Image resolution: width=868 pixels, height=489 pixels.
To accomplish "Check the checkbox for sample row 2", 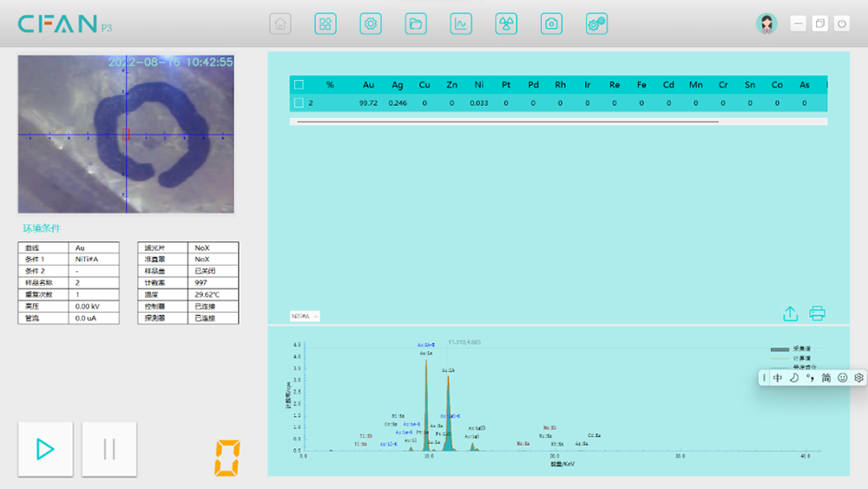I will (x=299, y=102).
